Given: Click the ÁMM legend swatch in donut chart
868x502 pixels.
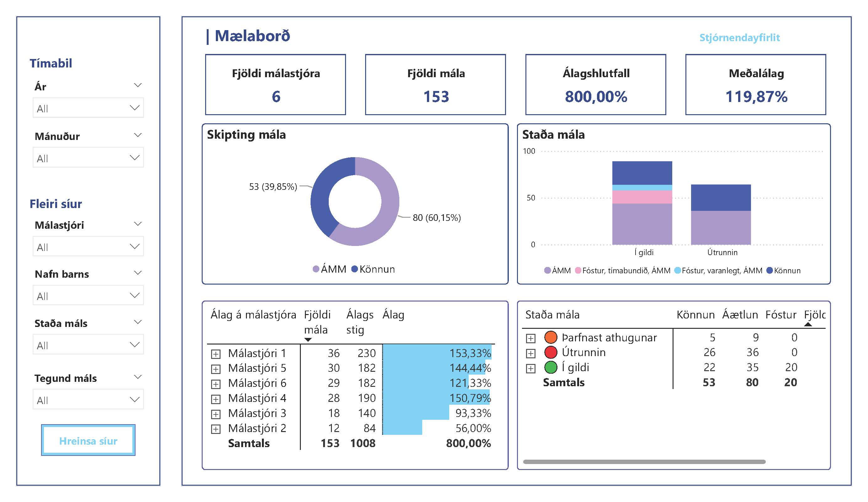Looking at the screenshot, I should (x=316, y=269).
